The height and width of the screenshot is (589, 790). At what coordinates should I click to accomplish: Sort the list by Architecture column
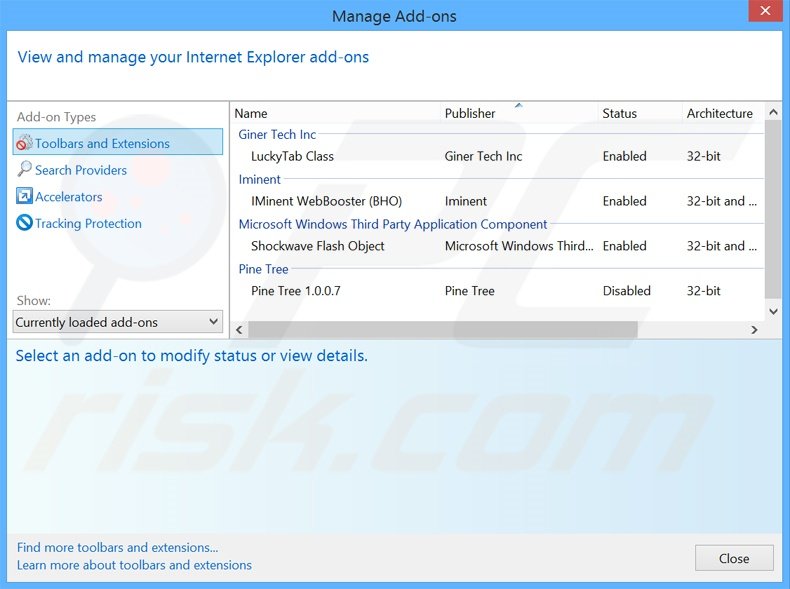[723, 113]
